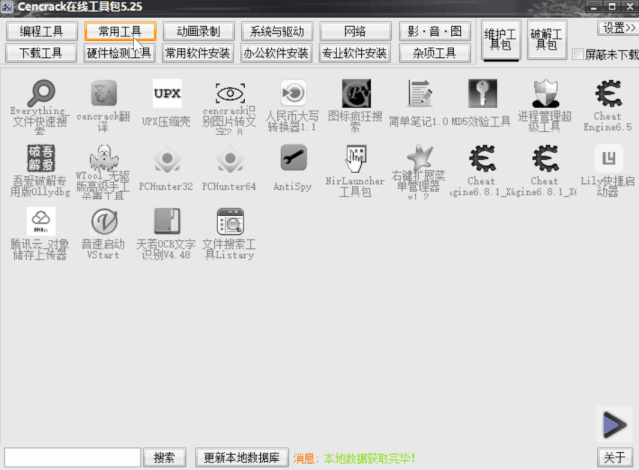
Task: Click the blue play arrow icon
Action: click(614, 425)
